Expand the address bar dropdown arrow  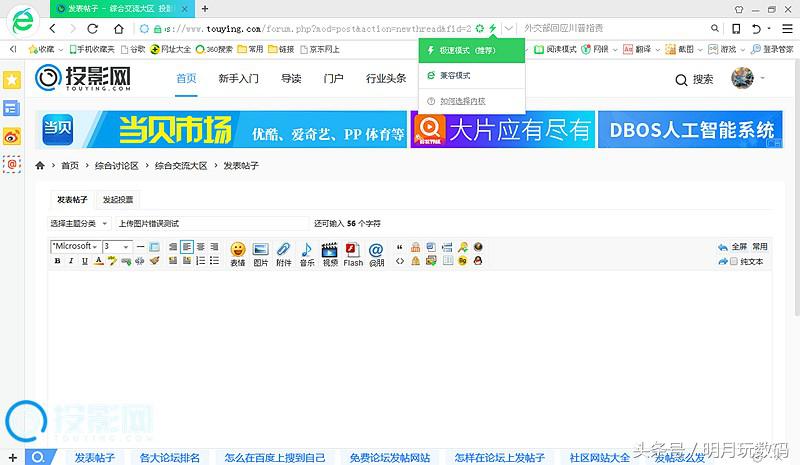[508, 29]
